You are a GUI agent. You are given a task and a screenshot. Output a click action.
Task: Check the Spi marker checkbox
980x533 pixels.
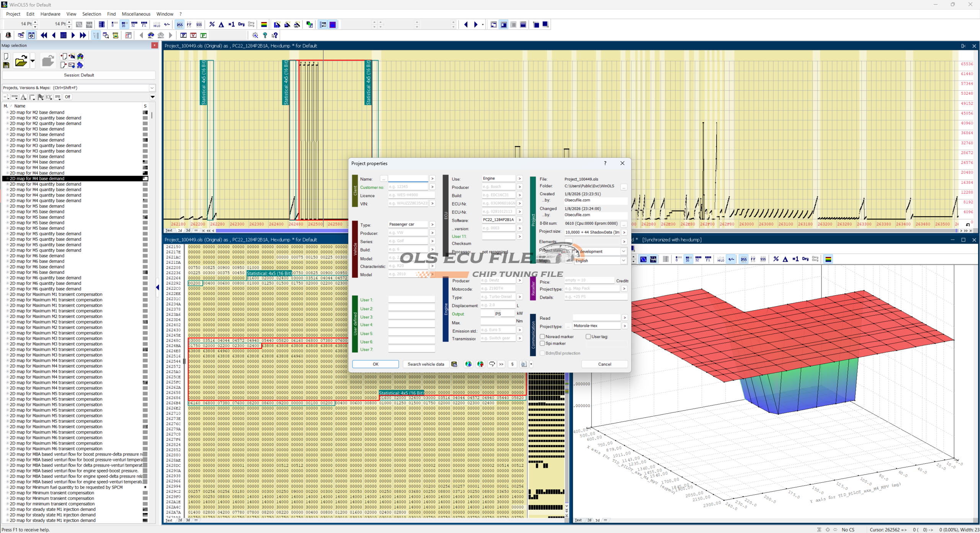pyautogui.click(x=542, y=343)
